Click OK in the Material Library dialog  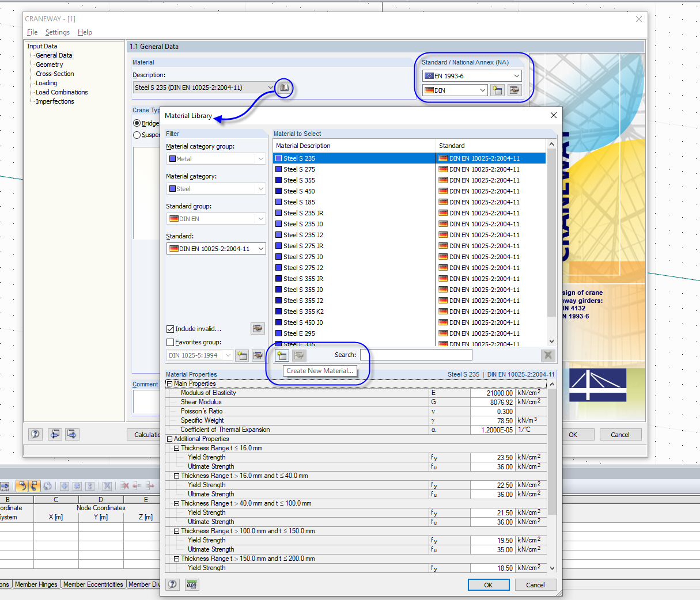[x=489, y=584]
